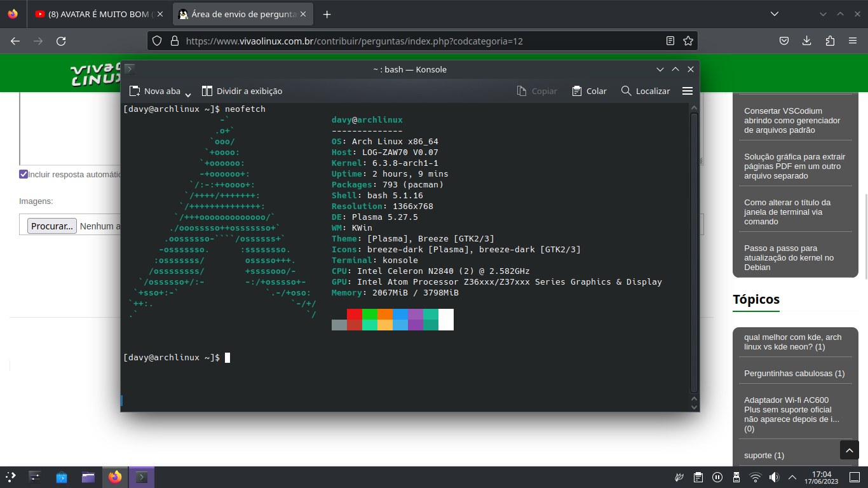Go back in Firefox
Viewport: 868px width, 488px height.
pyautogui.click(x=15, y=41)
